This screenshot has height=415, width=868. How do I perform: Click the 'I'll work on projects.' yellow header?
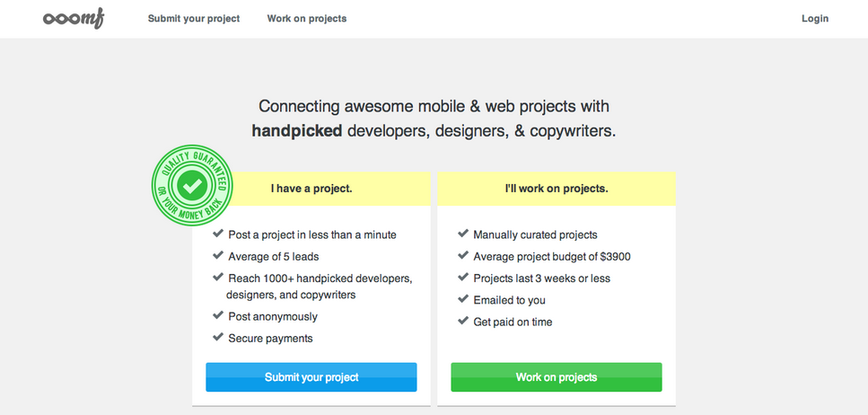[557, 189]
